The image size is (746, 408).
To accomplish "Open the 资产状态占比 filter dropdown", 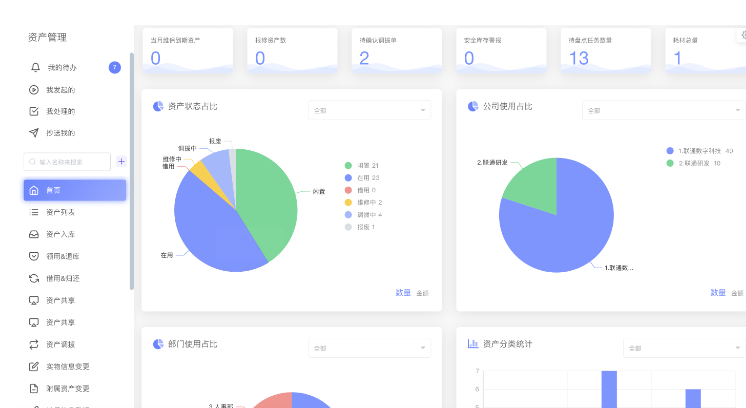I will tap(370, 109).
